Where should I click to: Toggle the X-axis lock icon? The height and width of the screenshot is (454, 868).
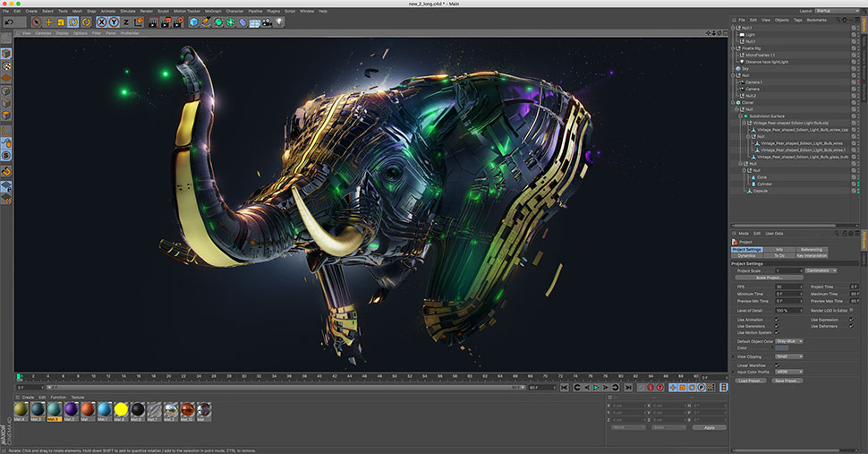(102, 22)
